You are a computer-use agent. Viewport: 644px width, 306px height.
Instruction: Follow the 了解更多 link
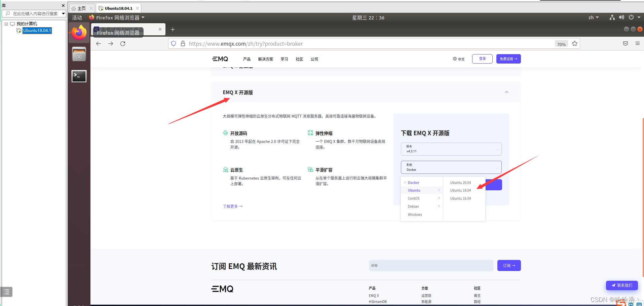pyautogui.click(x=233, y=206)
